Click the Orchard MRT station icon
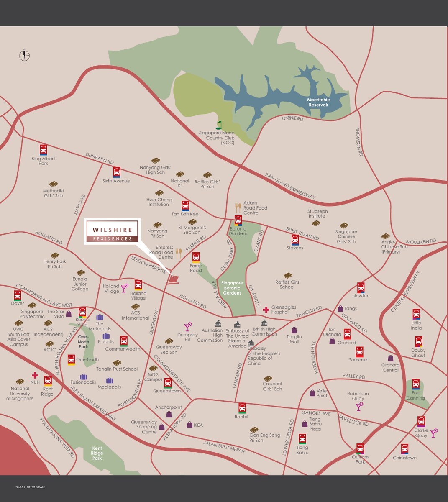 (347, 334)
